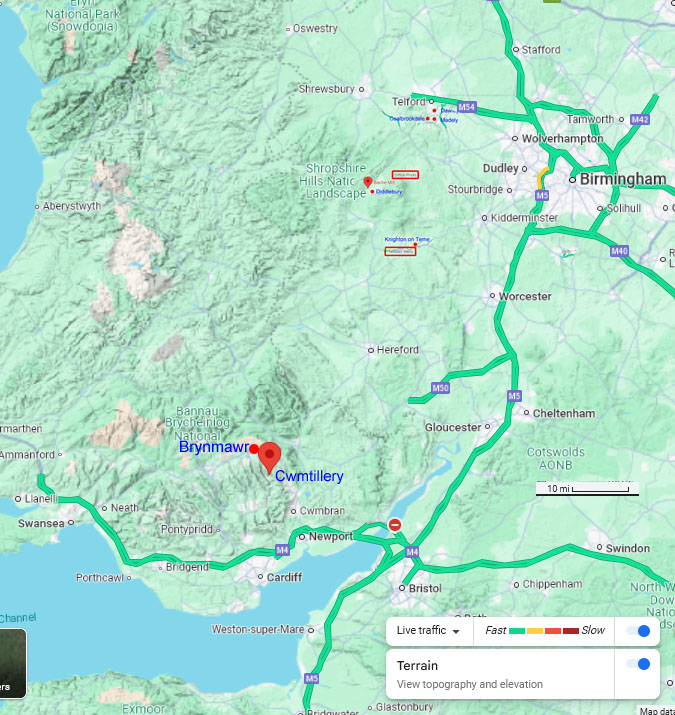The width and height of the screenshot is (675, 715).
Task: Click the Shropshire Hills National Landscape label
Action: point(335,181)
